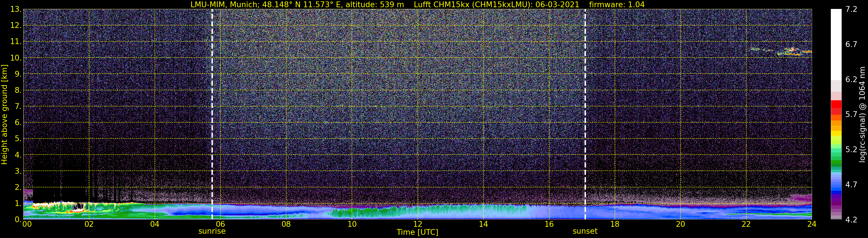Click the time axis tick label '10'
868x238 pixels.
pyautogui.click(x=352, y=224)
